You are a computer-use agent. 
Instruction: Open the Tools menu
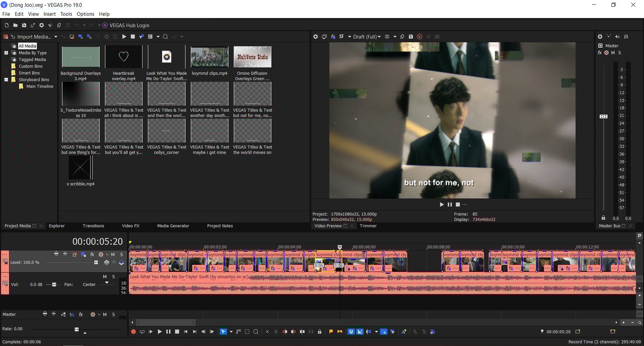66,14
